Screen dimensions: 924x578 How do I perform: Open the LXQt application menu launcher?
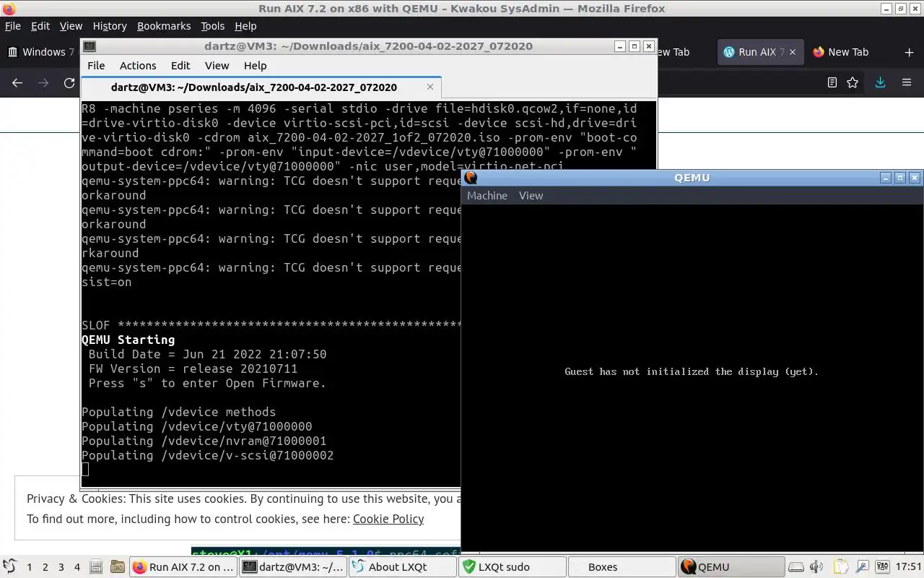tap(9, 567)
